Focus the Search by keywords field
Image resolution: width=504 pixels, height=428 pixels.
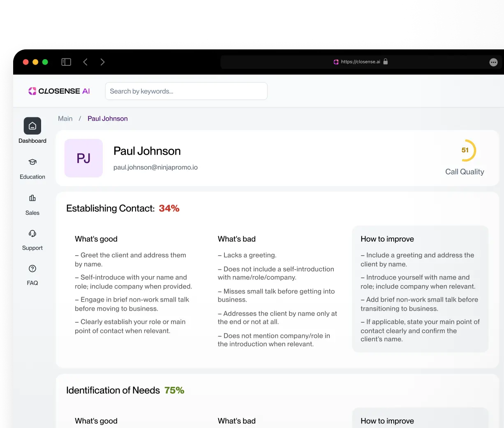pos(186,91)
